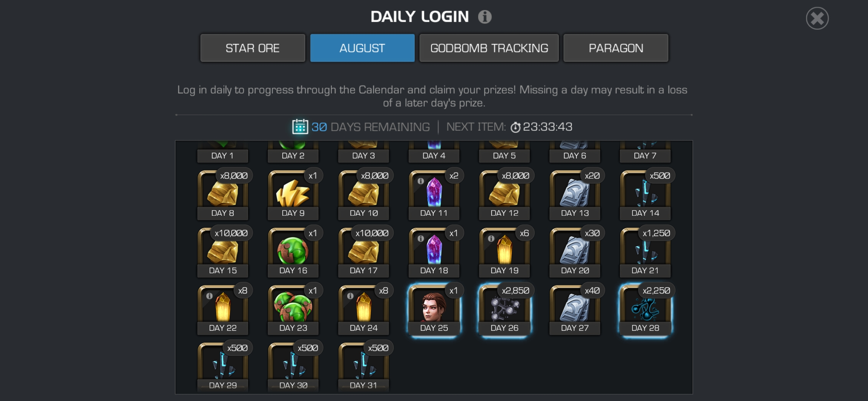868x401 pixels.
Task: Select the Day 8 x8,000 gold reward
Action: pos(223,195)
